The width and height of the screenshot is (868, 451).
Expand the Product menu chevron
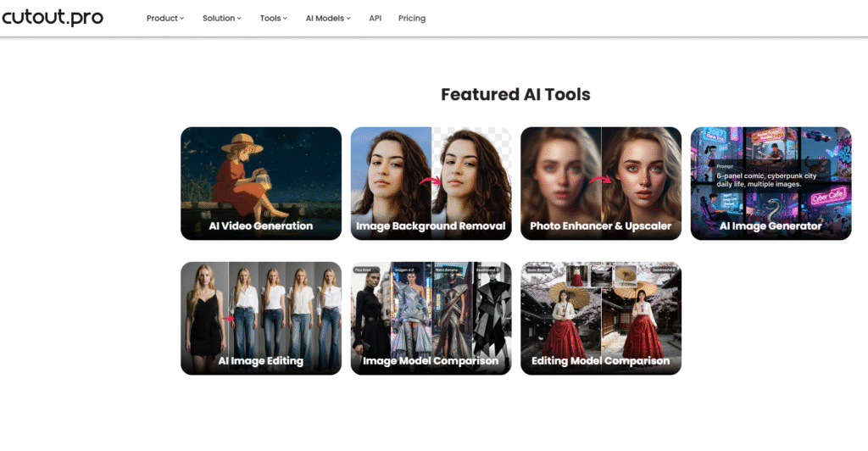click(182, 19)
